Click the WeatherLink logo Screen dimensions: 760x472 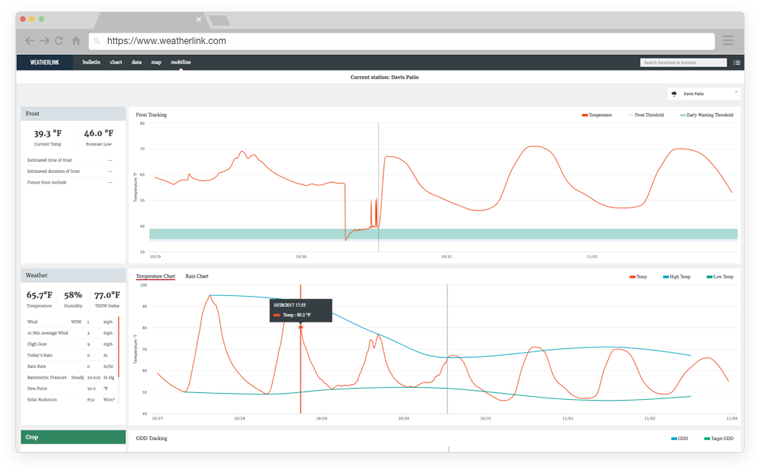coord(45,63)
